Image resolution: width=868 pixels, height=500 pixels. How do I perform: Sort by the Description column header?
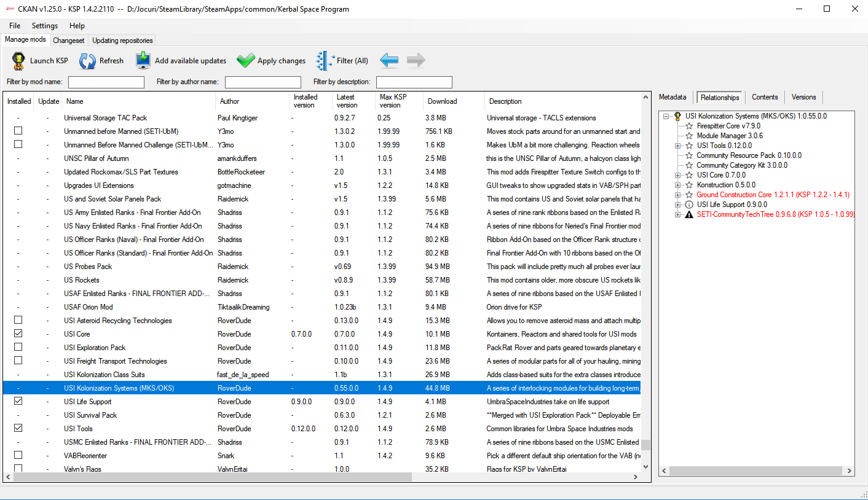click(x=562, y=101)
